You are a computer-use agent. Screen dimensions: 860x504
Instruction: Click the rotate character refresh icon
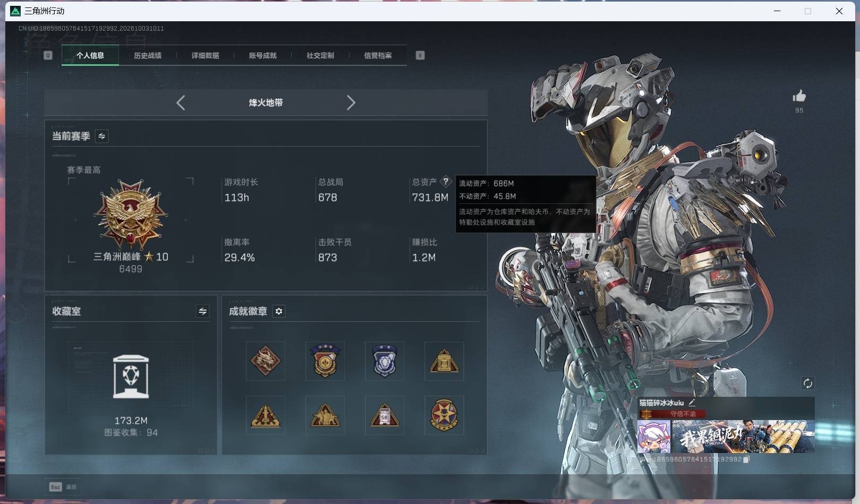click(x=807, y=383)
